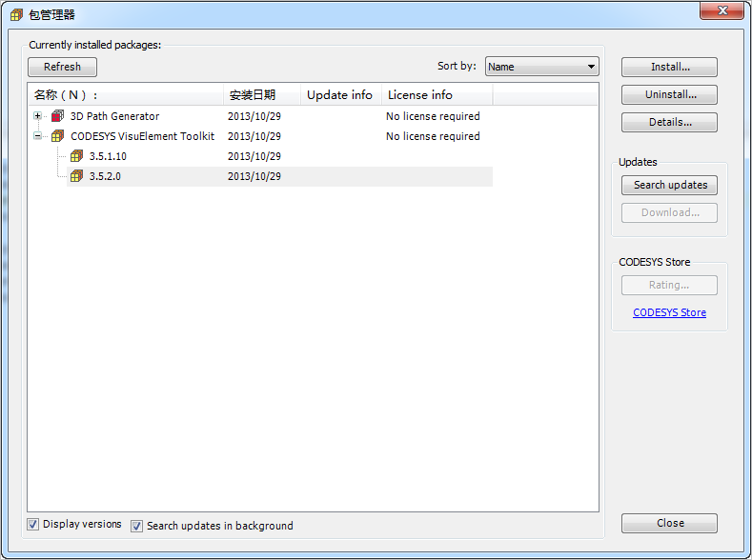Sort by the 名称 (N) column header
Image resolution: width=752 pixels, height=560 pixels.
click(126, 95)
